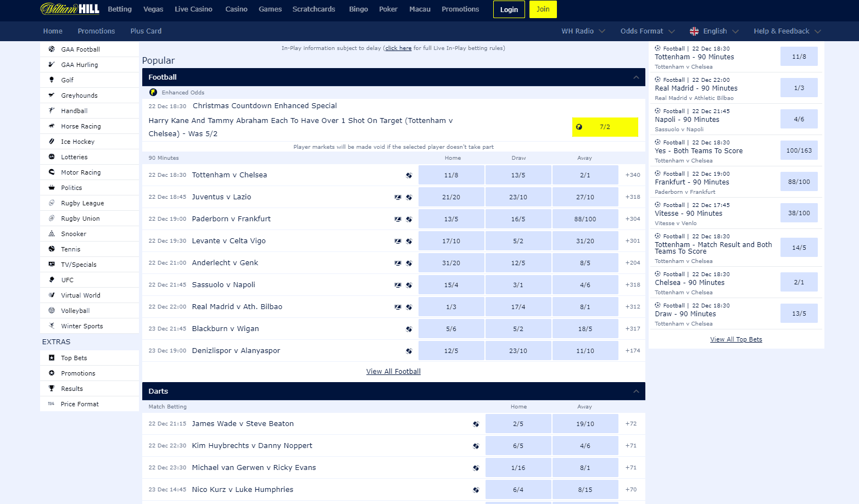Select the 7/2 enhanced odds for Kane and Abraham

pos(605,127)
